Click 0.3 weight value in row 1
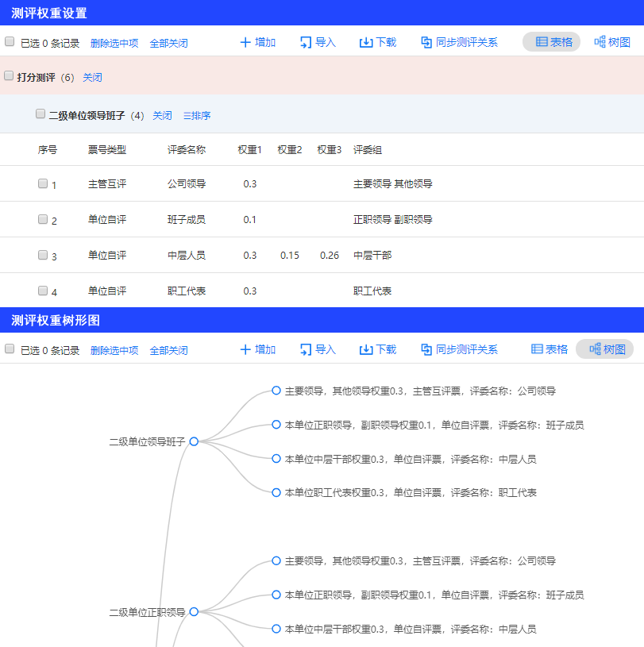This screenshot has width=644, height=647. tap(250, 183)
